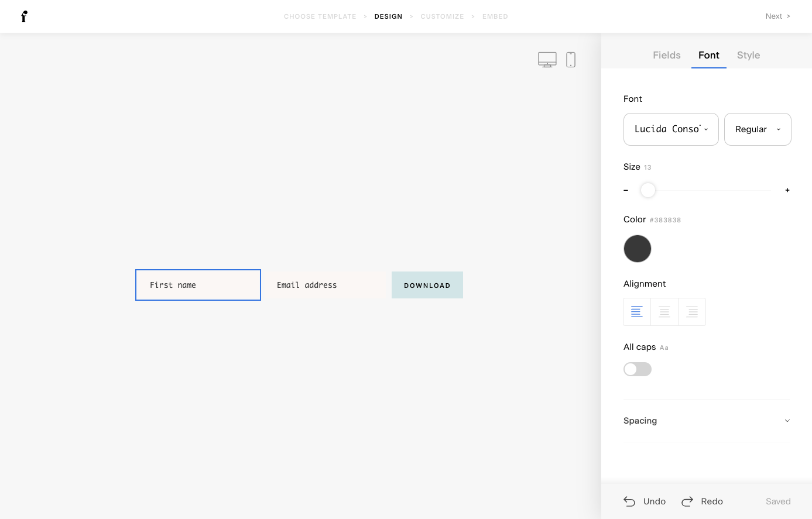Click the Flodesk logo

click(x=24, y=16)
